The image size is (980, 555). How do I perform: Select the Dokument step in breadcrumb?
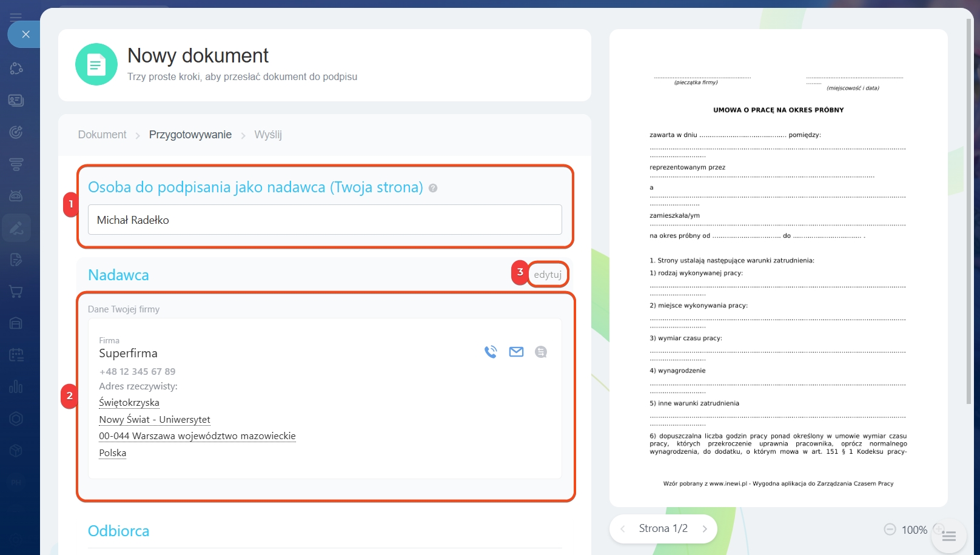coord(102,135)
